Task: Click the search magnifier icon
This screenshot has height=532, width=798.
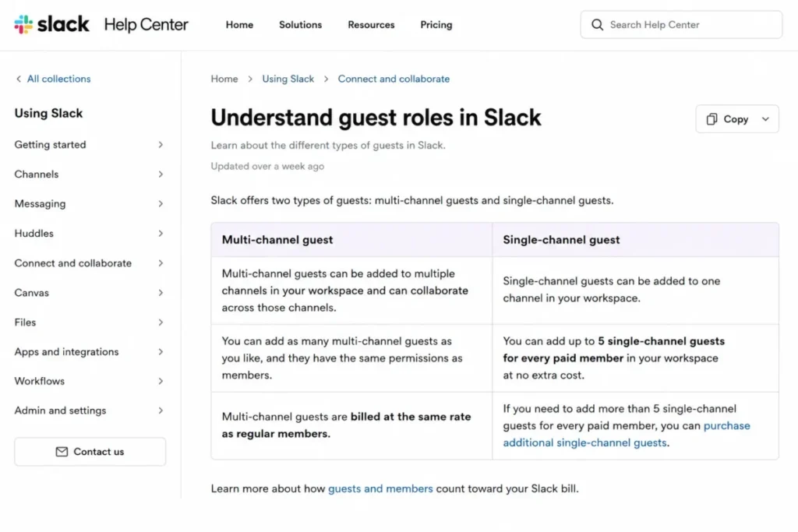Action: (x=597, y=25)
